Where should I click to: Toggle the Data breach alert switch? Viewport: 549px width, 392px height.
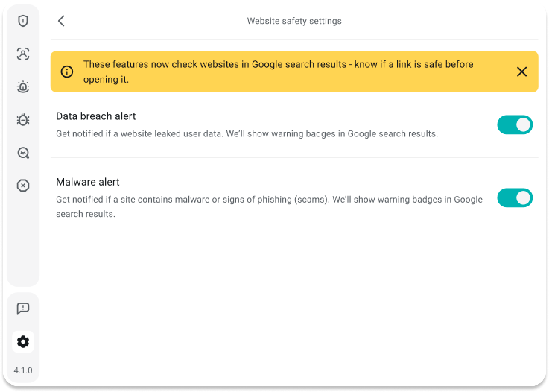click(515, 125)
